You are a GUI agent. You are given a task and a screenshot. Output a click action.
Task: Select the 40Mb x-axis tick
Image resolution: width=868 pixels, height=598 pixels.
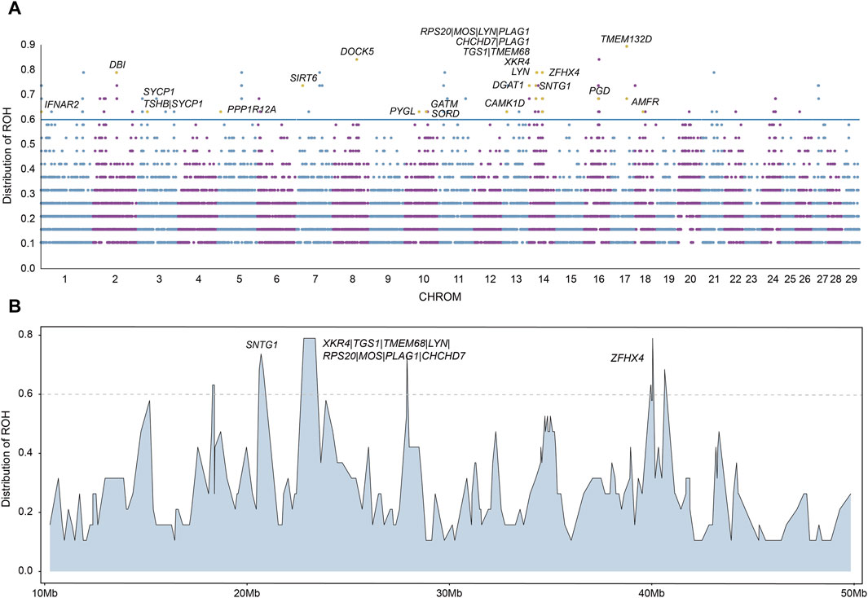click(651, 592)
